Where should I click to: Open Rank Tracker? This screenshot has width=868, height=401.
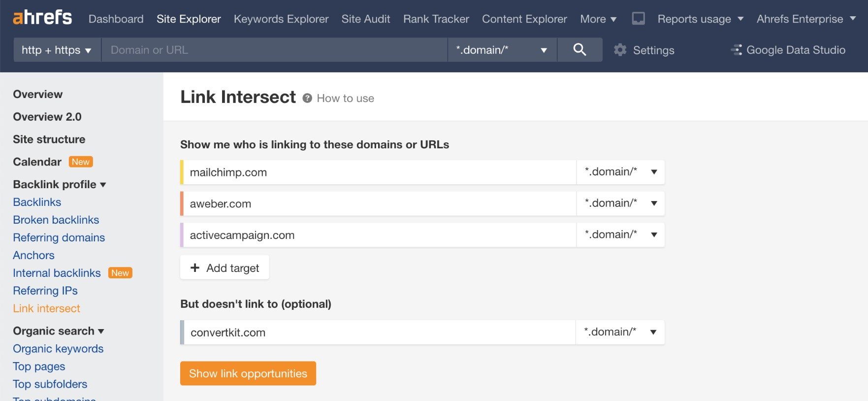pos(436,19)
